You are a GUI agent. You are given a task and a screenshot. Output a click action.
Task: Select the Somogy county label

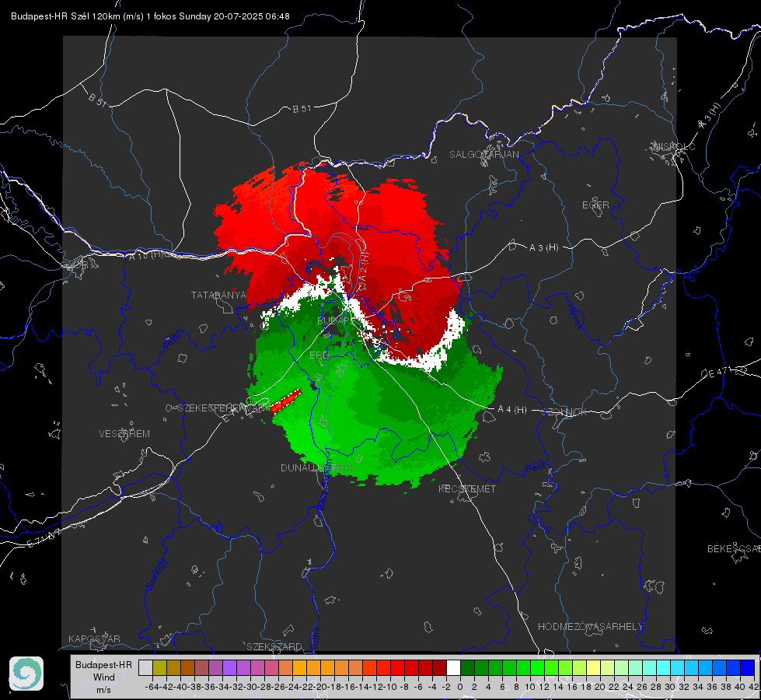157,575
